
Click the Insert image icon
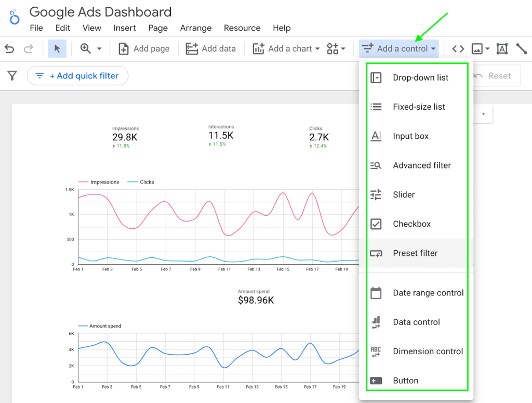[477, 49]
